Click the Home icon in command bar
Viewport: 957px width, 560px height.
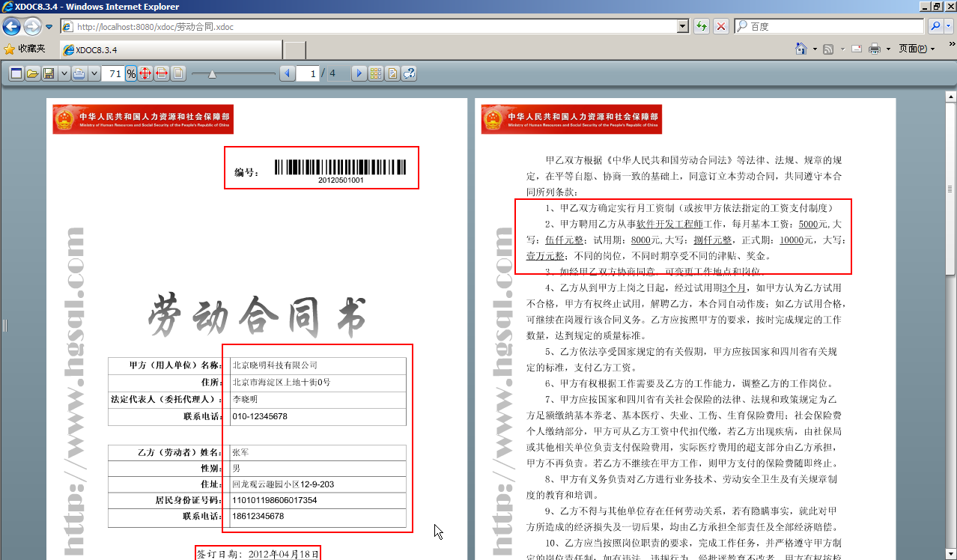pos(802,49)
